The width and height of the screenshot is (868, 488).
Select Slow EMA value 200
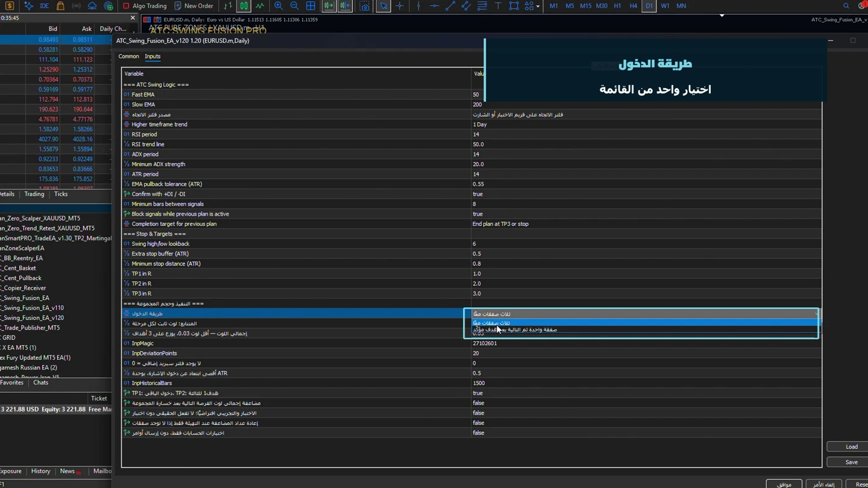[646, 104]
